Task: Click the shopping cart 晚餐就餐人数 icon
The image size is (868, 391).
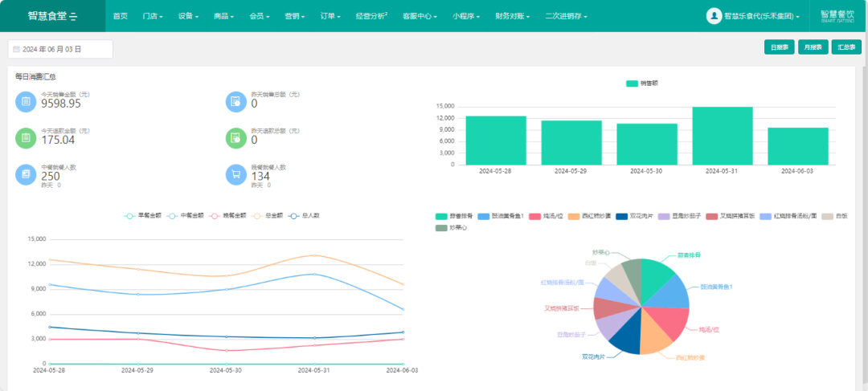Action: coord(236,174)
